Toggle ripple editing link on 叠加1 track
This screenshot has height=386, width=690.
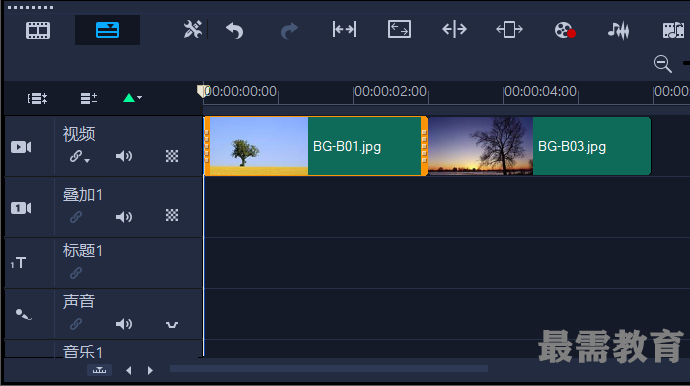[76, 217]
